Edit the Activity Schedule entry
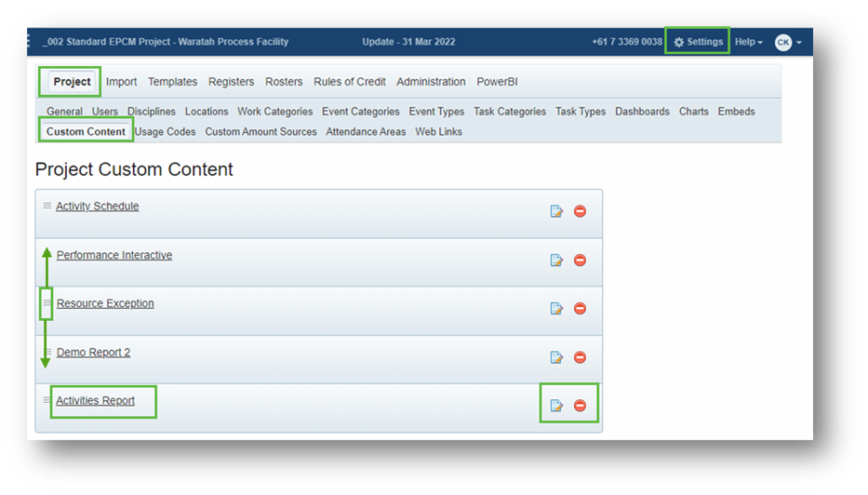Viewport: 868px width, 495px height. click(556, 211)
